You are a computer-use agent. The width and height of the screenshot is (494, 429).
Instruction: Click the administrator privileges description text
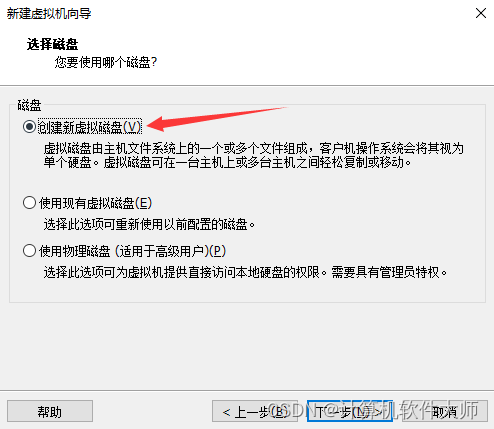coord(245,272)
